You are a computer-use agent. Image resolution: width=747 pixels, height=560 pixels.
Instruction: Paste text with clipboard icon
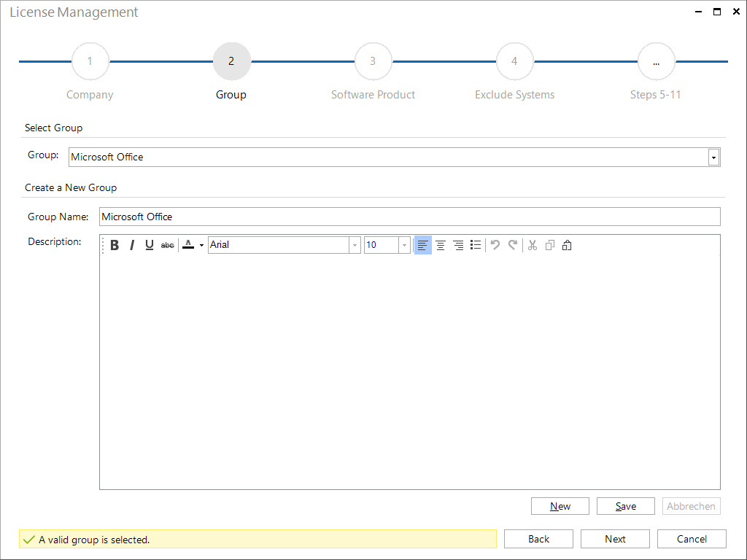click(x=567, y=245)
